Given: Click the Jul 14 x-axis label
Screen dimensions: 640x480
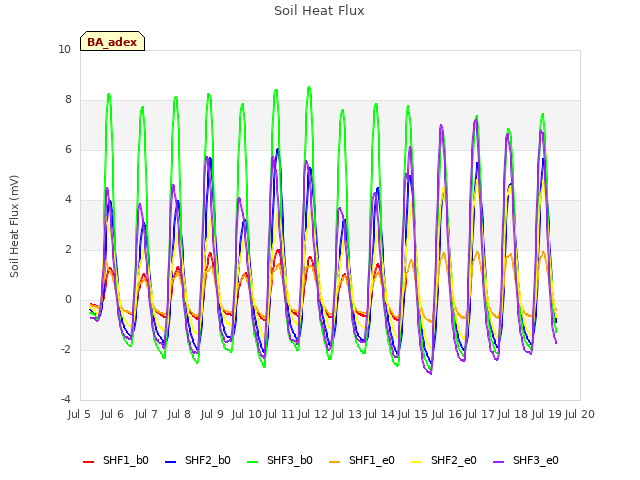Looking at the screenshot, I should pos(380,414).
